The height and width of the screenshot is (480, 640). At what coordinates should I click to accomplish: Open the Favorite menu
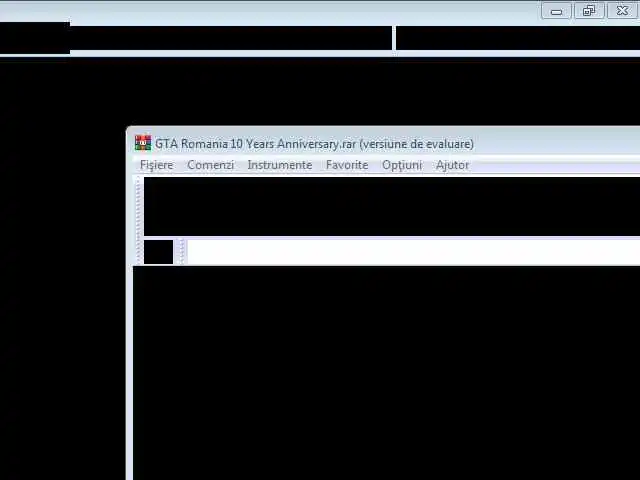tap(347, 165)
